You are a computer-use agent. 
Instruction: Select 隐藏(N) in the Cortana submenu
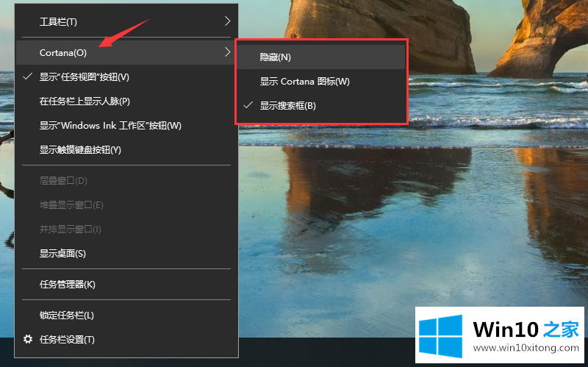coord(276,57)
